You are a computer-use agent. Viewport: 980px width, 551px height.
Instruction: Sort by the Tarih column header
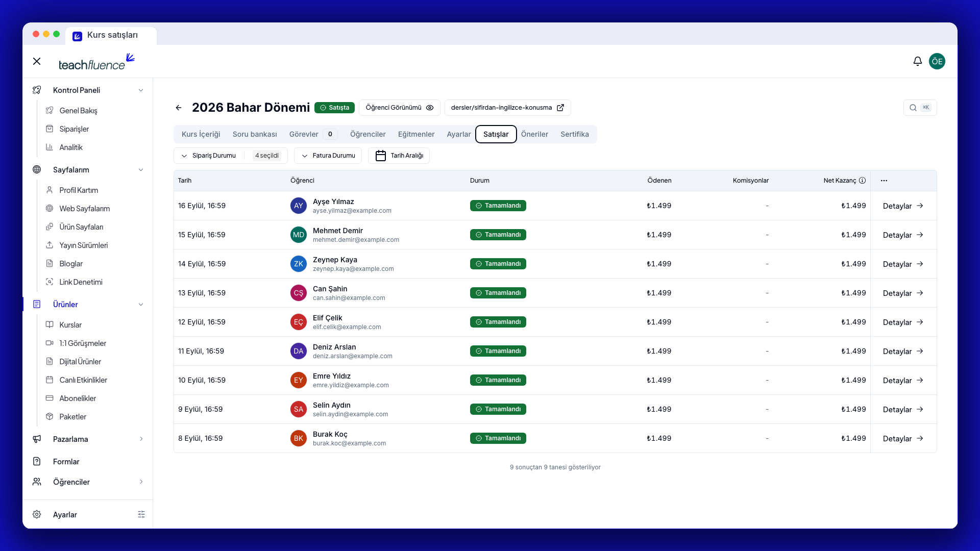click(185, 181)
